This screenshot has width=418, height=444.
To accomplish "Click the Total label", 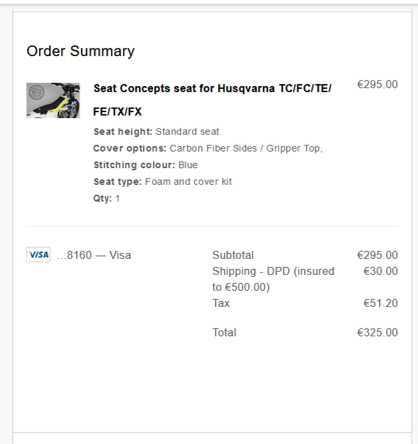I will coord(224,332).
